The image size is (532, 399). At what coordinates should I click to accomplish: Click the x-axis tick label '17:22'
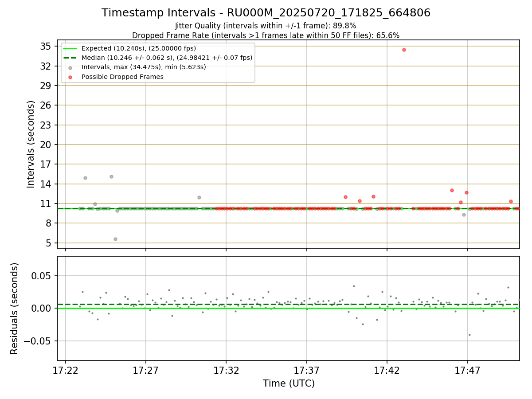pos(66,370)
